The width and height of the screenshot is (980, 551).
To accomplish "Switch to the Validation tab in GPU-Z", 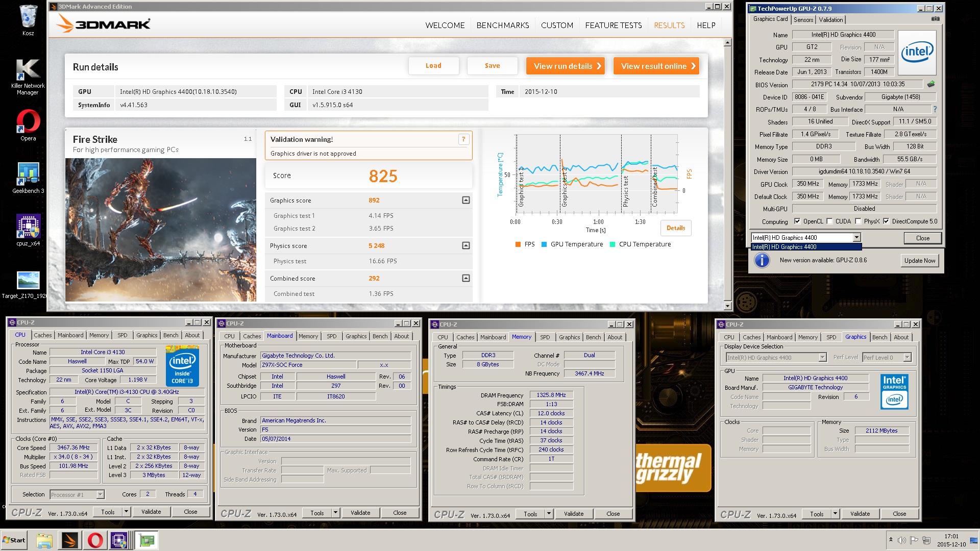I will click(x=831, y=19).
